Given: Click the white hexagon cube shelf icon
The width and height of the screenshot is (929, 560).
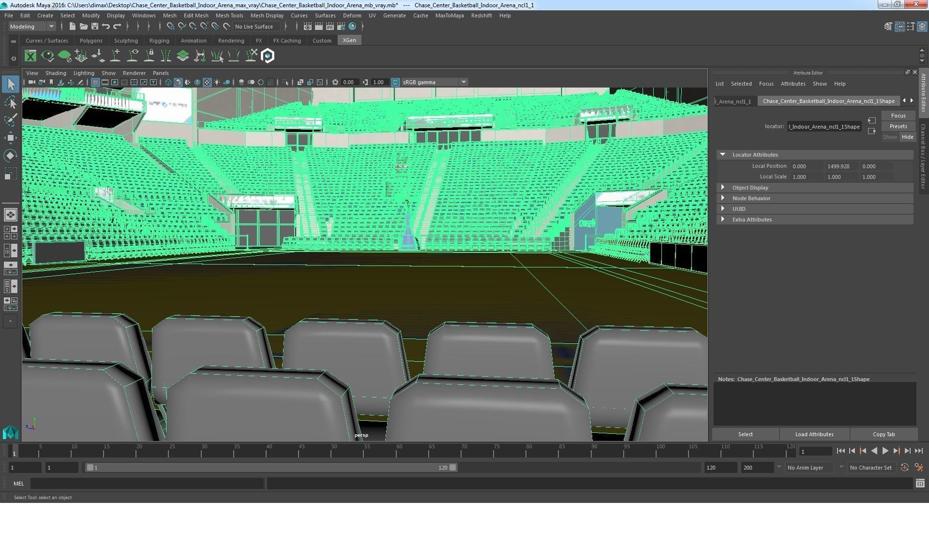Looking at the screenshot, I should 268,56.
